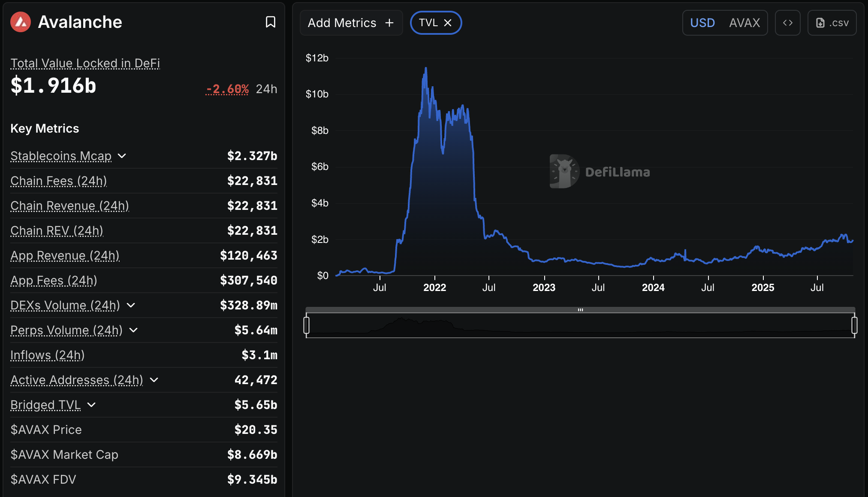The height and width of the screenshot is (497, 868).
Task: Bookmark the Avalanche chain
Action: point(270,22)
